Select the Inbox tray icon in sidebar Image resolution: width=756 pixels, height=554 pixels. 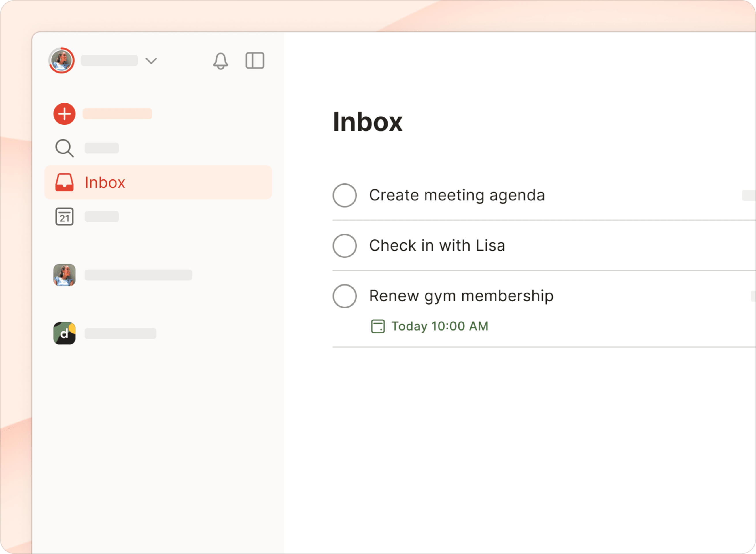(65, 182)
